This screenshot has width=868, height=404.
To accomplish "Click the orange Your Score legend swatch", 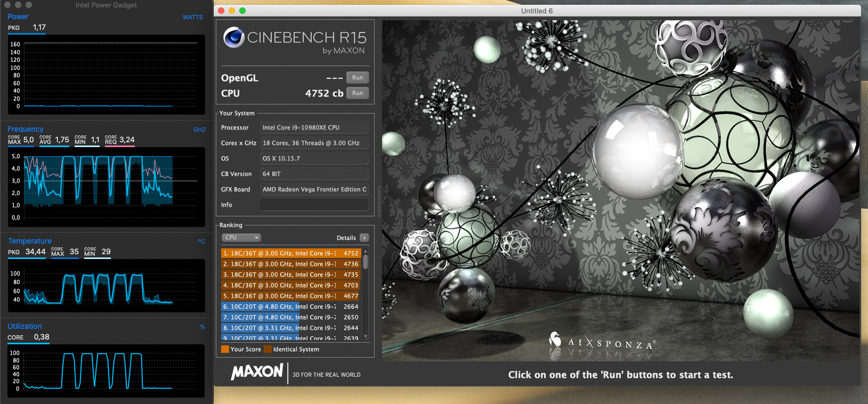I will [x=225, y=350].
